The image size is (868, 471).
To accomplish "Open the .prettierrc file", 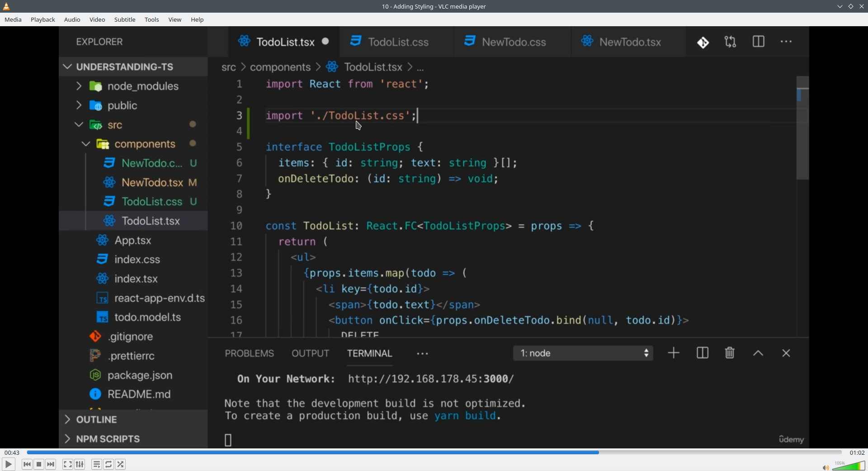I will tap(133, 356).
